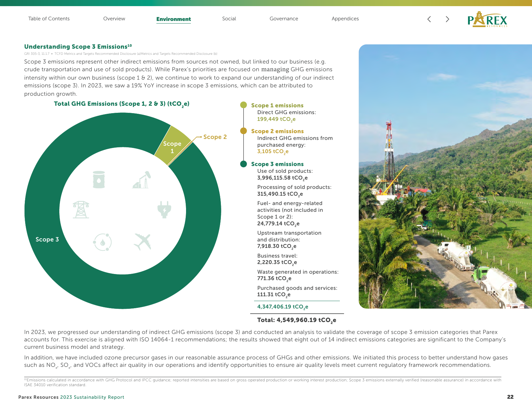Screen dimensions: 532x411
Task: Click the electric plug icon
Action: pos(164,210)
